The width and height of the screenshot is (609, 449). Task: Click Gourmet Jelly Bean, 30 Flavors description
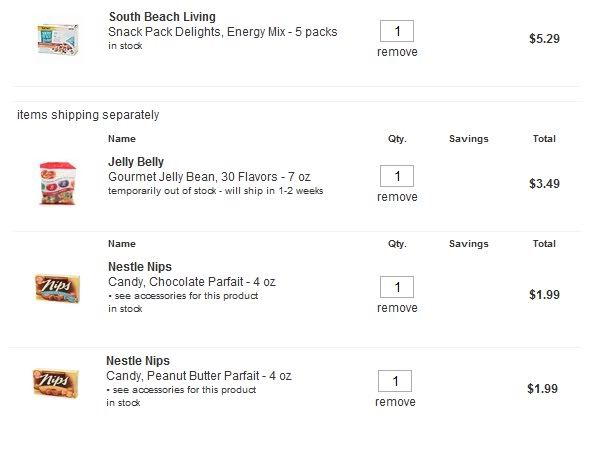click(209, 177)
